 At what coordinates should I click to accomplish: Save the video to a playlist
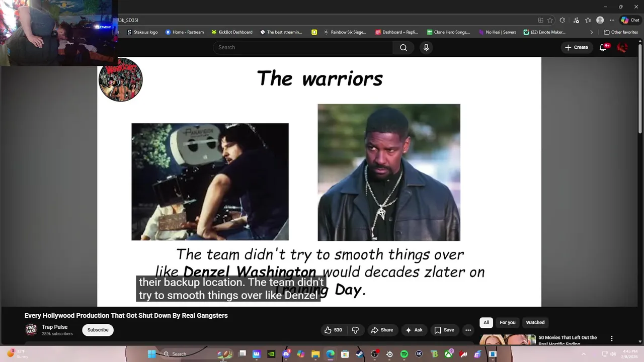(x=444, y=330)
